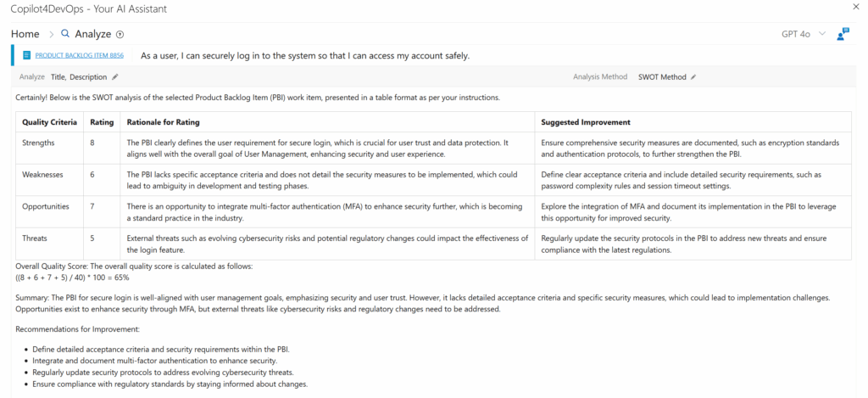The height and width of the screenshot is (398, 868).
Task: Close the Copilot4DevOps assistant window
Action: click(x=855, y=8)
